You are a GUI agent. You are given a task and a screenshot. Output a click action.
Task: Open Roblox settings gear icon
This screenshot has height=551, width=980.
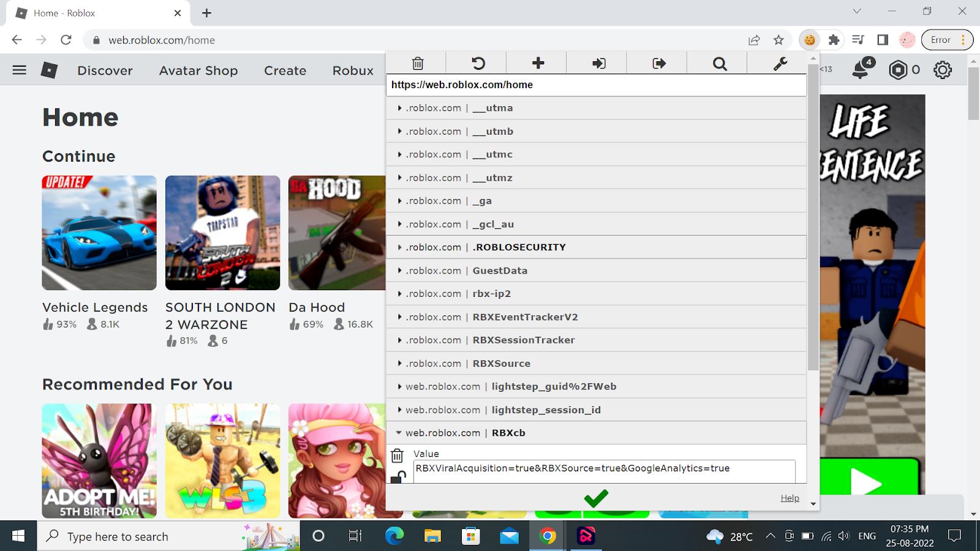[x=943, y=70]
